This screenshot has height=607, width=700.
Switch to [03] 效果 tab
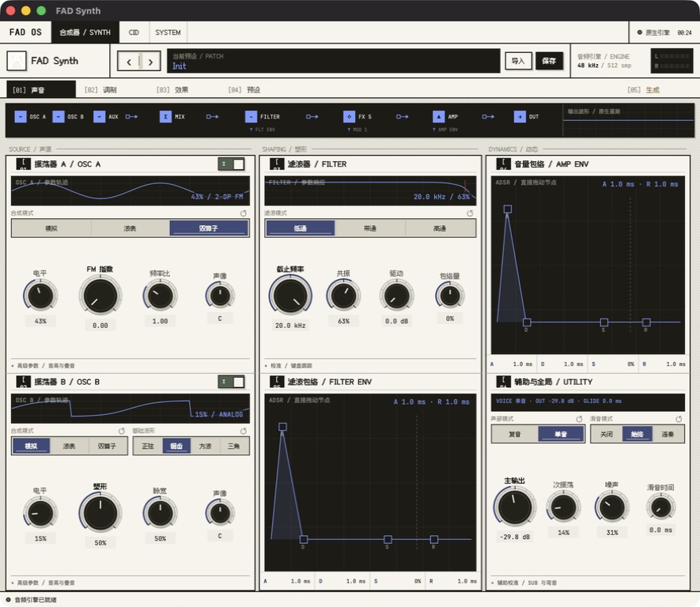172,90
